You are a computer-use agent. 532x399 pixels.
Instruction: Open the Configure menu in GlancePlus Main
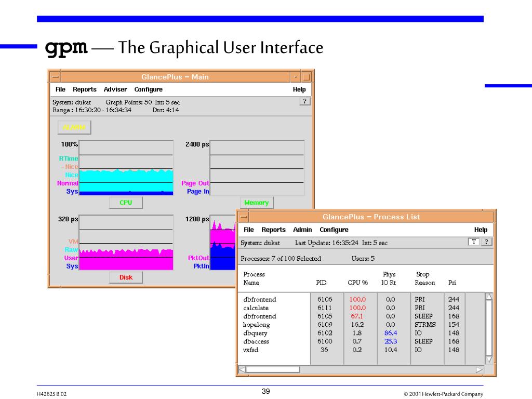pyautogui.click(x=148, y=89)
